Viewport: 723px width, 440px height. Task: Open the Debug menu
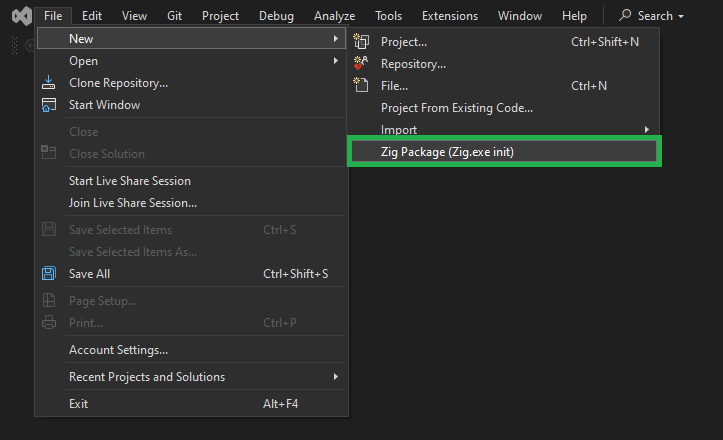coord(276,16)
